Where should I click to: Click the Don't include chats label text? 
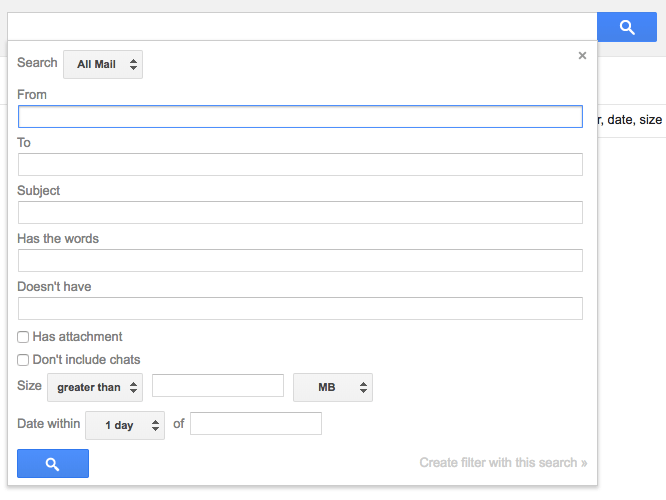point(86,360)
